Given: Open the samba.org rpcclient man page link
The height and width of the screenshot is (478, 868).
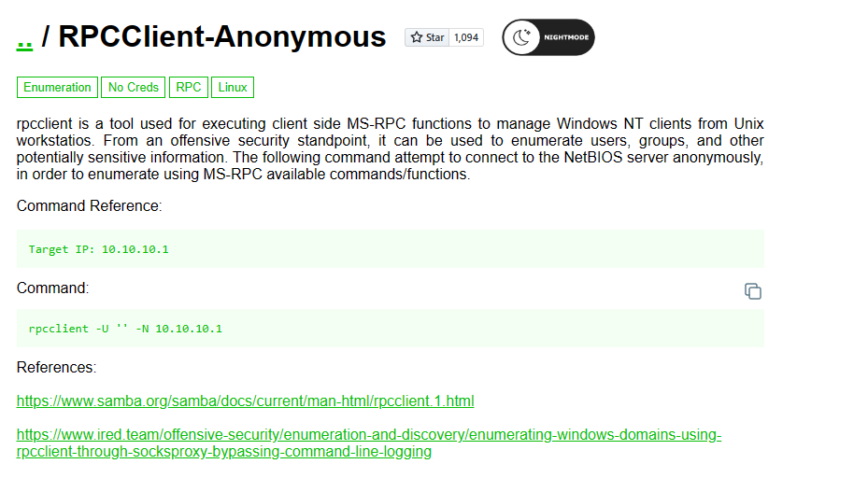Looking at the screenshot, I should 245,401.
